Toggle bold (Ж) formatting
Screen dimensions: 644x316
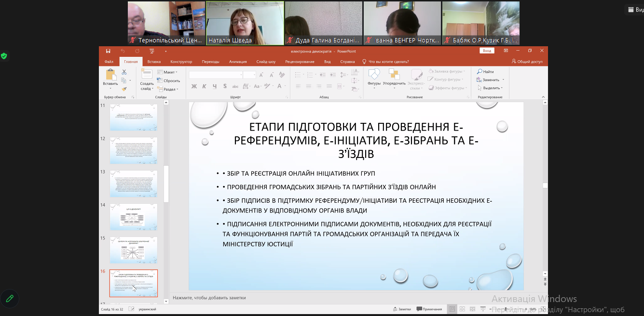pos(194,87)
